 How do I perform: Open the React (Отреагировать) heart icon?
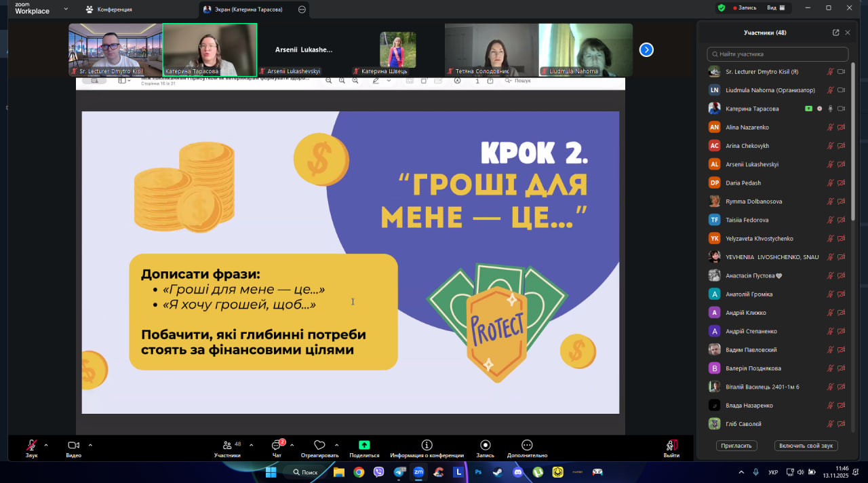click(319, 445)
